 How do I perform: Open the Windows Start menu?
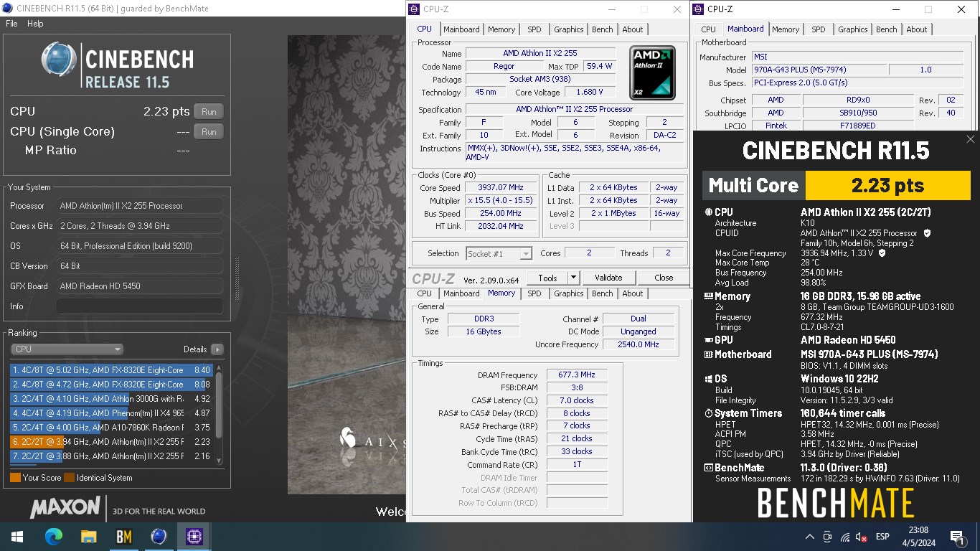17,537
